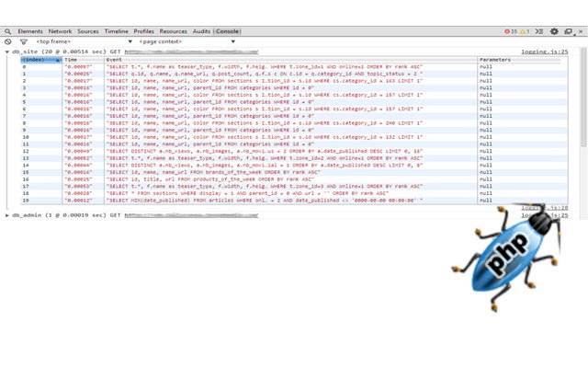This screenshot has width=588, height=368.
Task: Collapse the db_site log group
Action: click(7, 52)
